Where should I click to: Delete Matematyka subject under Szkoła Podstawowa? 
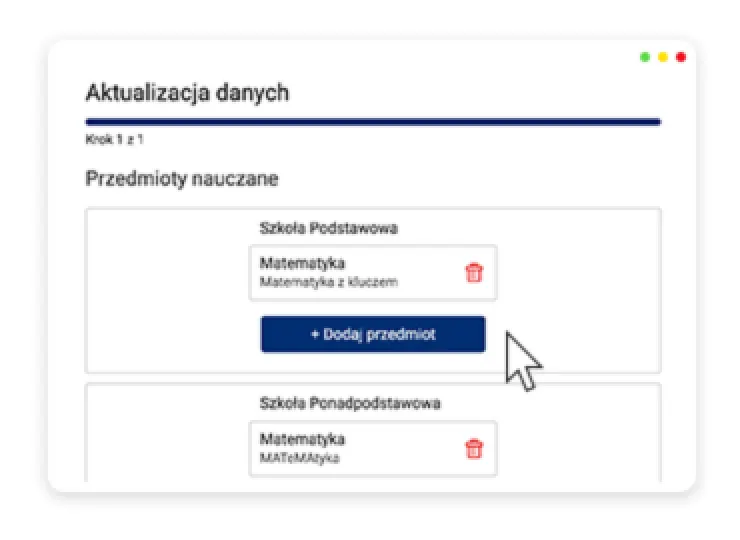(x=474, y=273)
